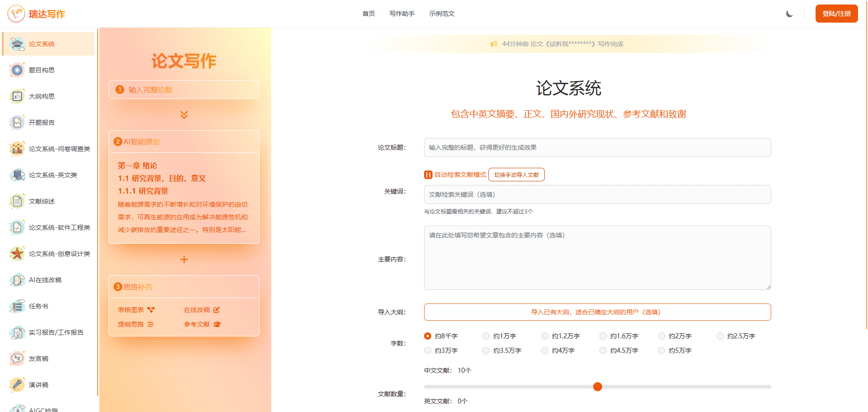Screen dimensions: 868x412
Task: Open 题目构思 sidebar icon
Action: (x=17, y=70)
